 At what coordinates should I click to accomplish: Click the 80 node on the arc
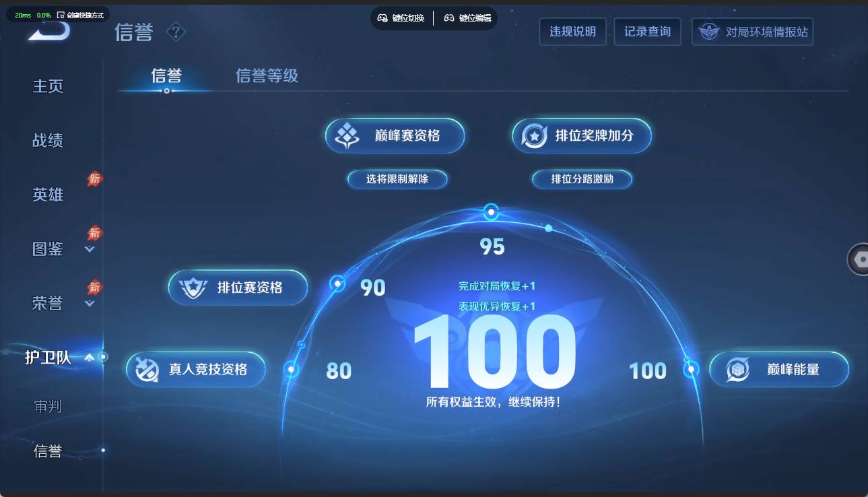(x=291, y=369)
